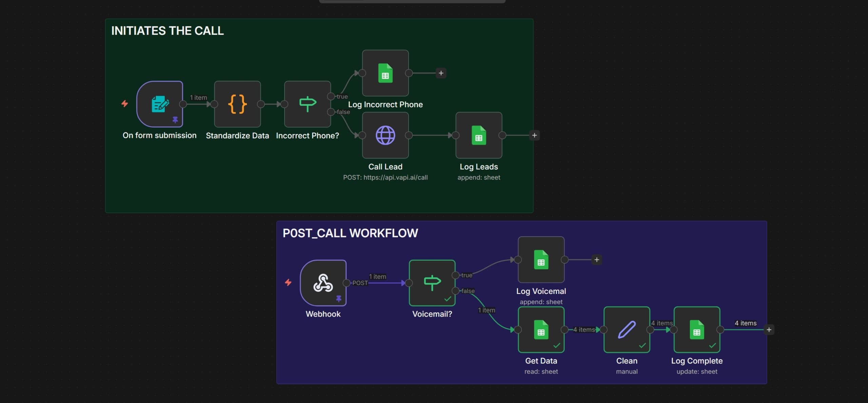Select the Log Voicemal sheets node
Screen dimensions: 868x403
point(541,260)
